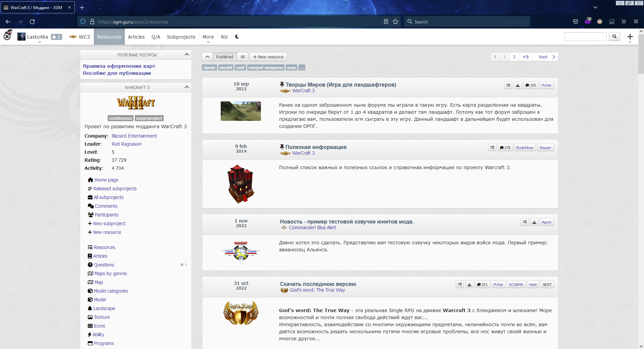Click the New resource button

268,57
